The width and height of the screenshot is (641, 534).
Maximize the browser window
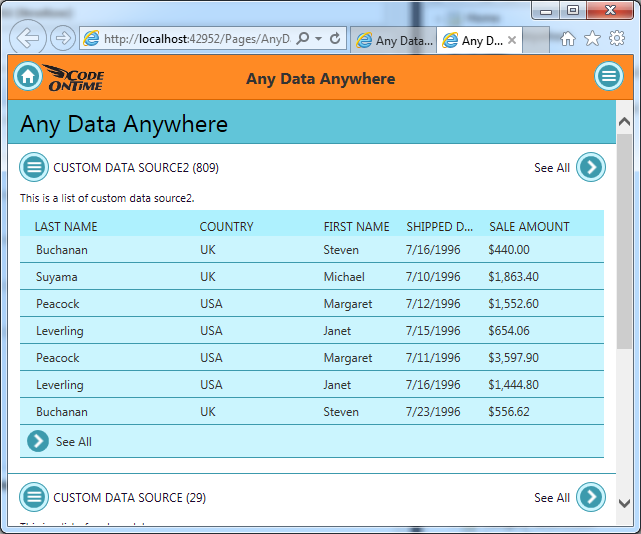pyautogui.click(x=573, y=10)
